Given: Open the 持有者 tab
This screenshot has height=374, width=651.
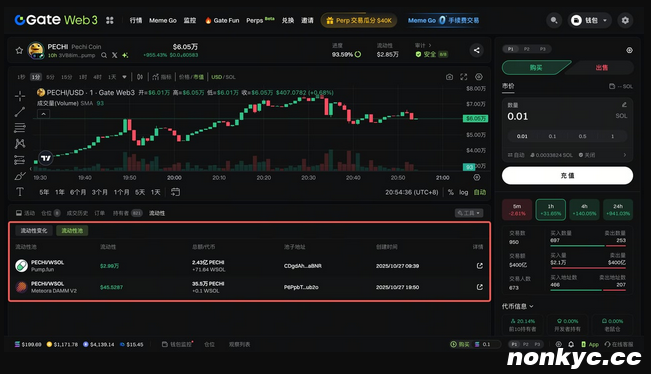Looking at the screenshot, I should (127, 213).
